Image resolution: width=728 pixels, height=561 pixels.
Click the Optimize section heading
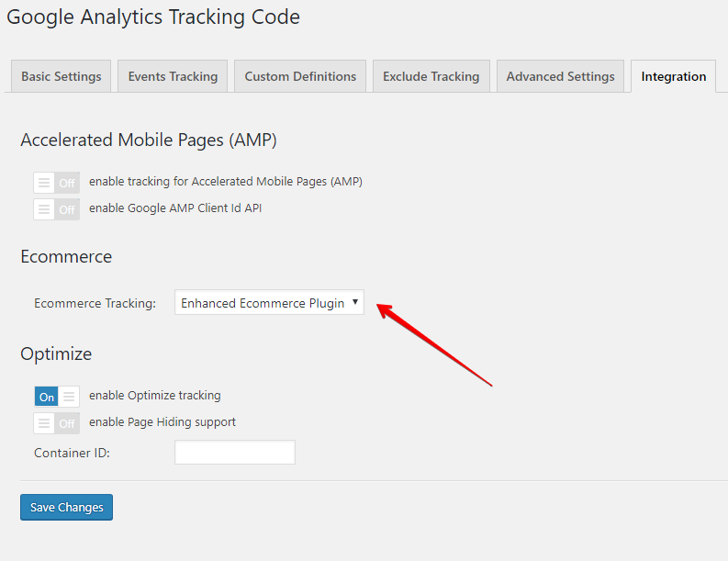click(x=56, y=354)
